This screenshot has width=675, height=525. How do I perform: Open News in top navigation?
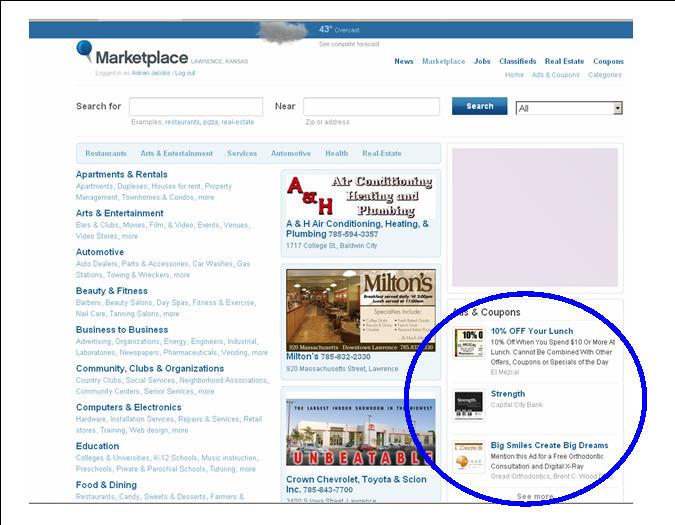click(404, 61)
